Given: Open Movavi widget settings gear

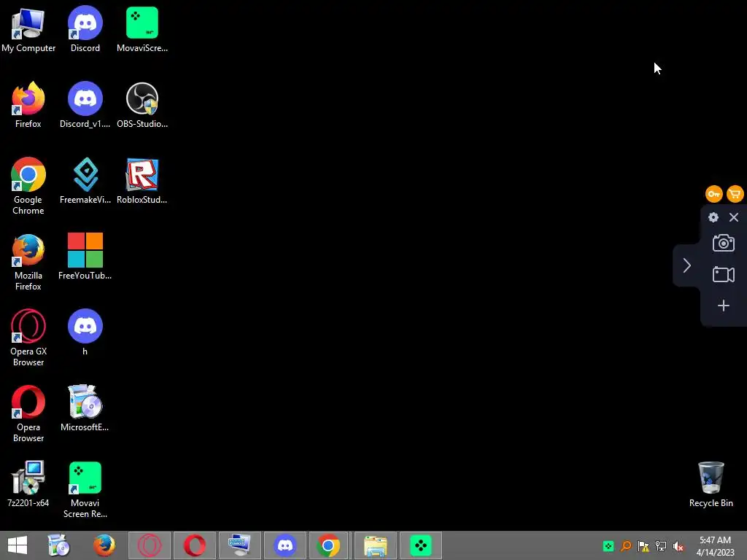Looking at the screenshot, I should coord(713,217).
